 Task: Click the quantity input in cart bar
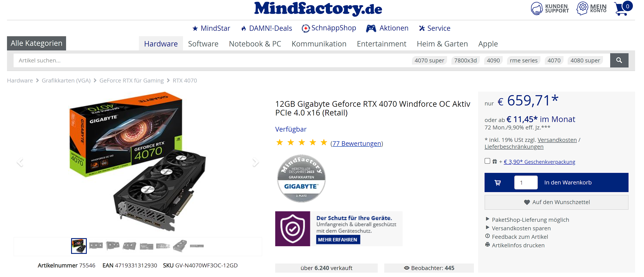click(x=526, y=183)
